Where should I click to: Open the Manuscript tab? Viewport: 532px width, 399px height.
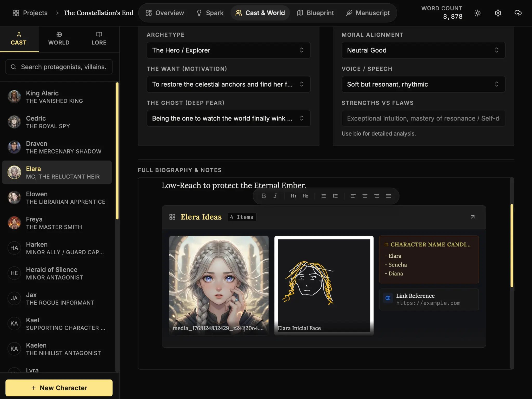click(368, 13)
